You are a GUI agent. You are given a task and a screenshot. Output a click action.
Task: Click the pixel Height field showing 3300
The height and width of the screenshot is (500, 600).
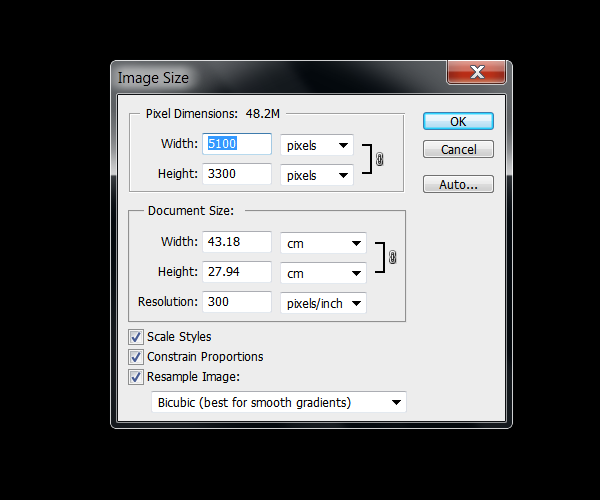pyautogui.click(x=238, y=175)
